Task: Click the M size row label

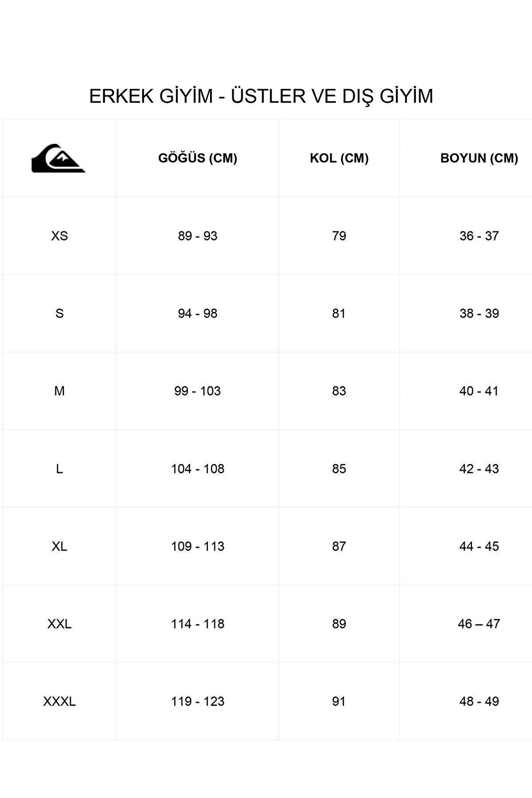Action: pos(59,391)
